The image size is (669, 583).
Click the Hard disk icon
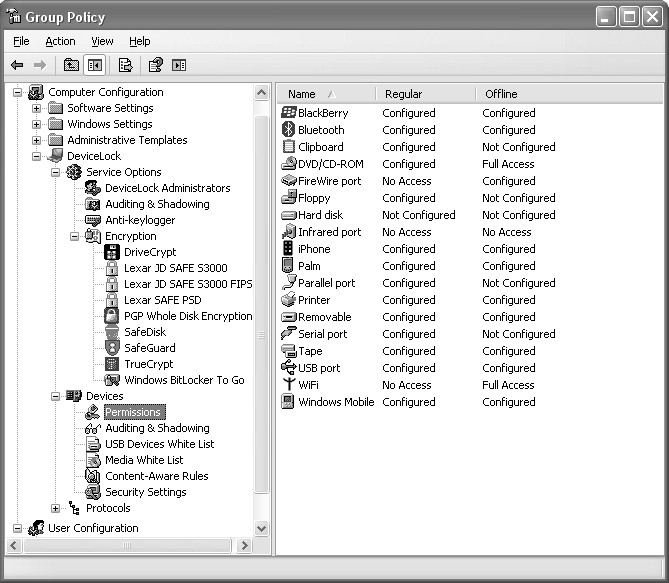click(289, 216)
